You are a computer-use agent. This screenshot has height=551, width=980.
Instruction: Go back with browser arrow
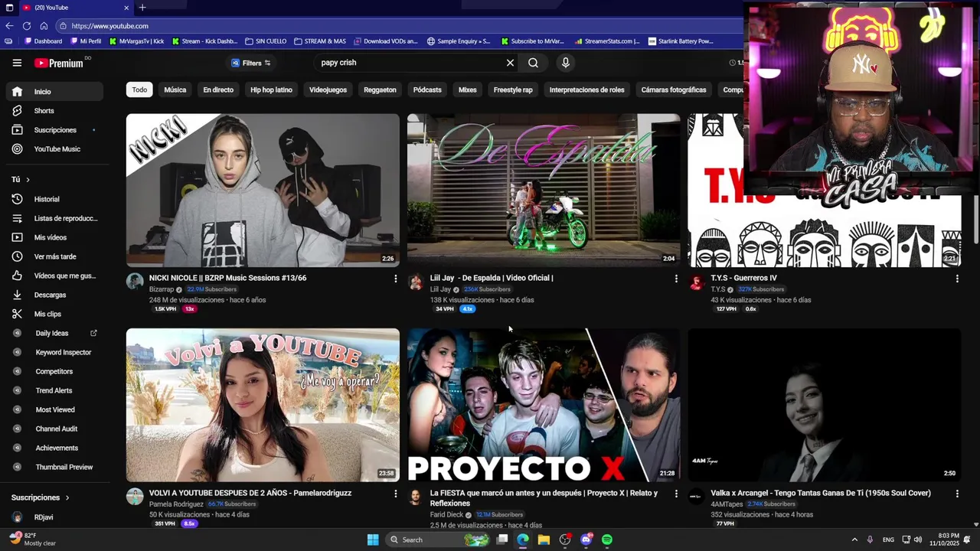pyautogui.click(x=9, y=26)
